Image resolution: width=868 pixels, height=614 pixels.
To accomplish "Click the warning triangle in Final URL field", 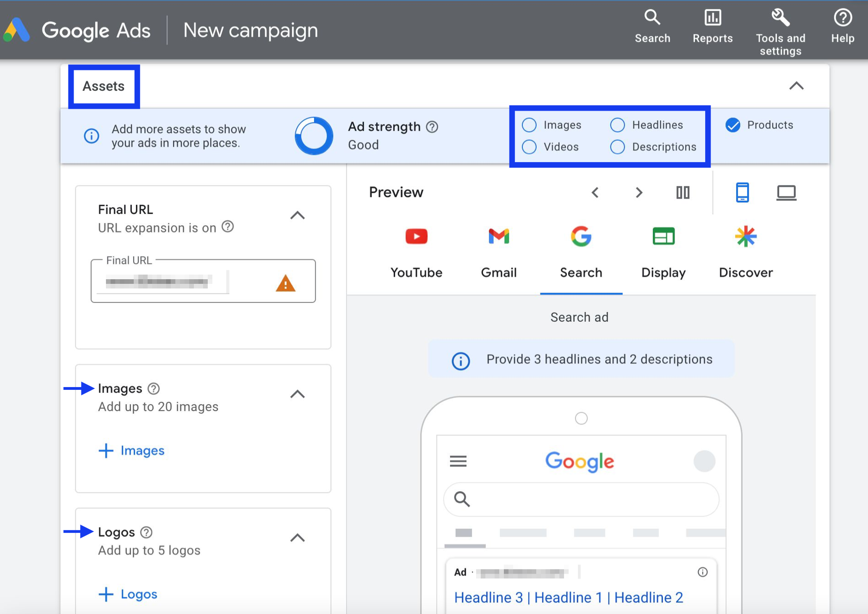I will point(285,283).
